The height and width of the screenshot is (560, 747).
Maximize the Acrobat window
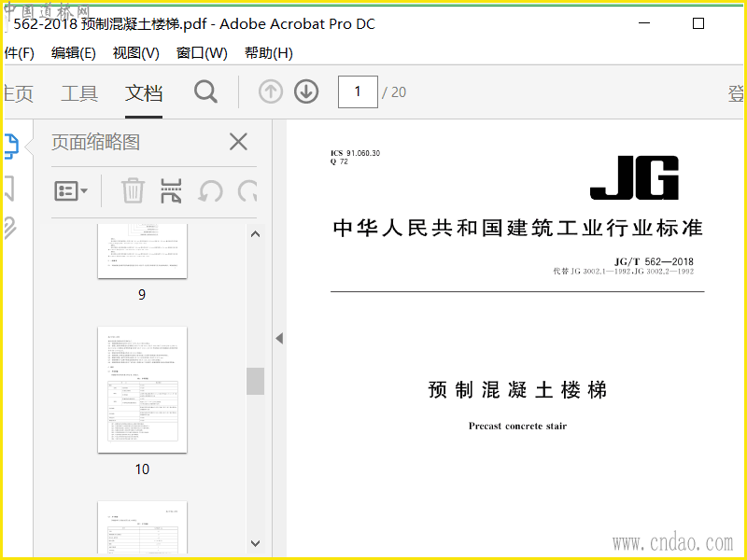tap(698, 22)
